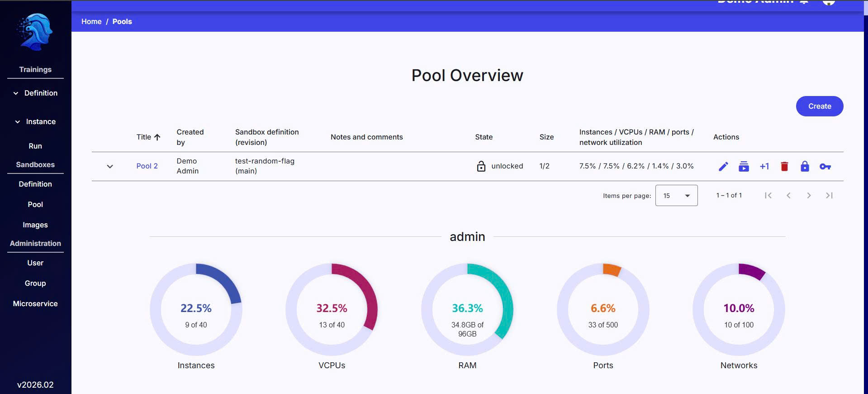The image size is (868, 394).
Task: Go to Home via breadcrumb
Action: tap(91, 21)
